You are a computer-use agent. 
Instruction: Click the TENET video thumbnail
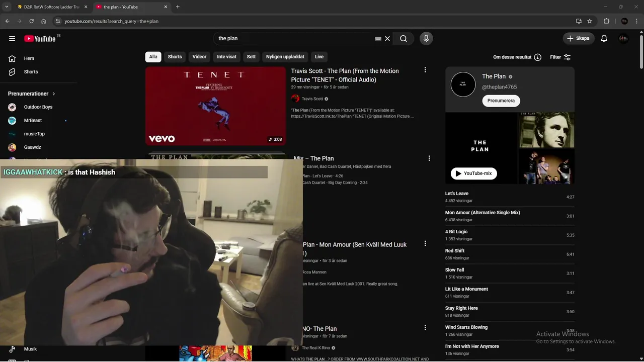215,106
